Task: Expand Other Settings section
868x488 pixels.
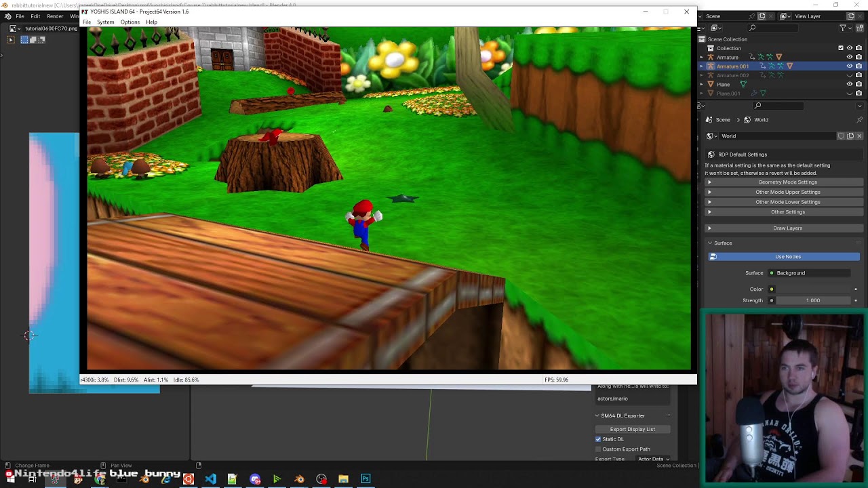Action: pos(783,212)
